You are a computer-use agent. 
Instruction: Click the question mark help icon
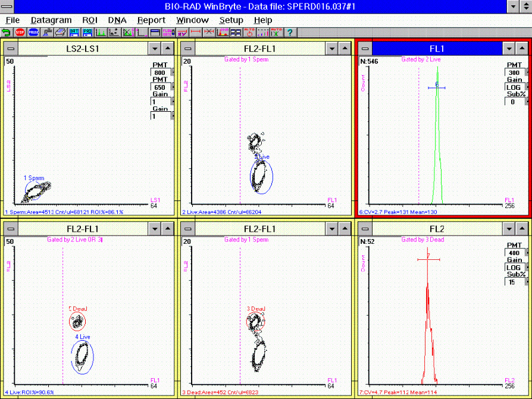click(x=290, y=32)
